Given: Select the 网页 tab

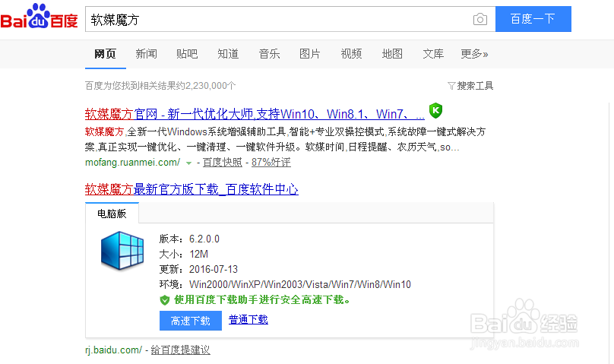Looking at the screenshot, I should click(106, 54).
